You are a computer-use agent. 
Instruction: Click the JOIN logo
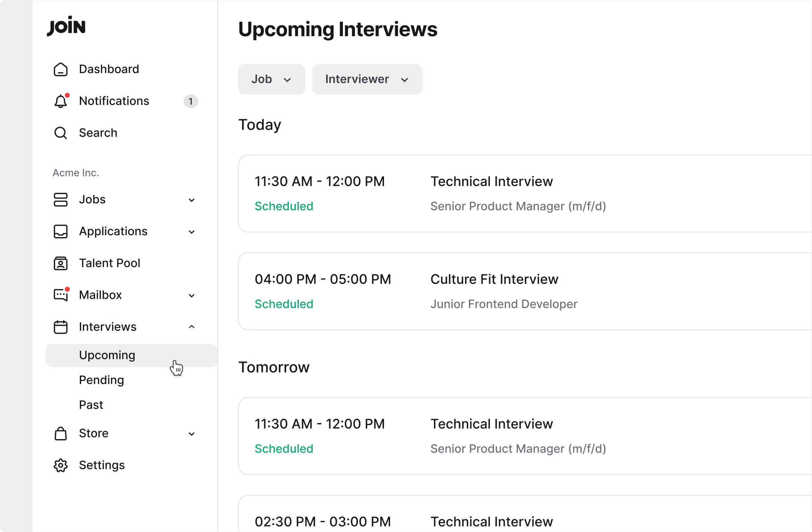pos(66,26)
